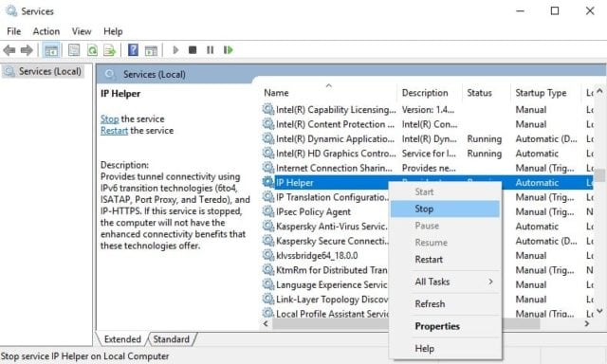This screenshot has height=364, width=607.
Task: Choose Help in the context menu
Action: click(x=445, y=349)
